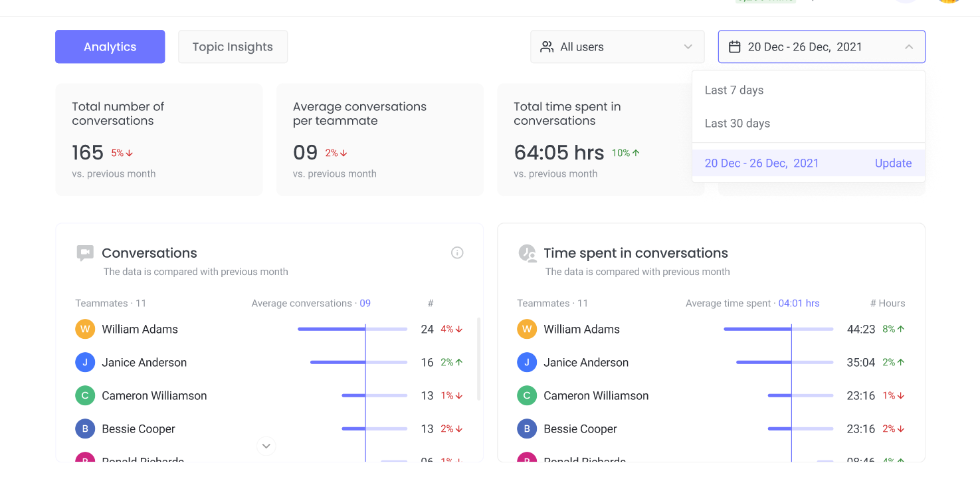Click the Update link for the date range
The image size is (980, 485).
pos(892,163)
